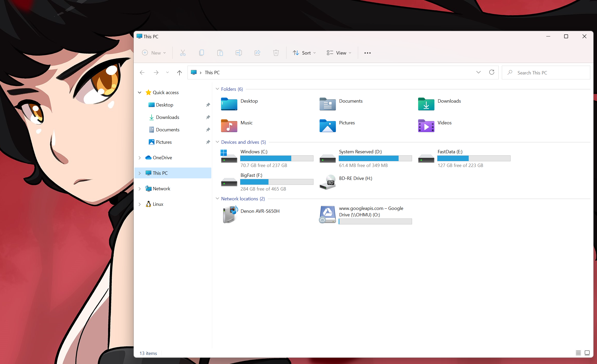Unpin Documents via its pin icon
Screen dimensions: 597x364
(x=208, y=130)
